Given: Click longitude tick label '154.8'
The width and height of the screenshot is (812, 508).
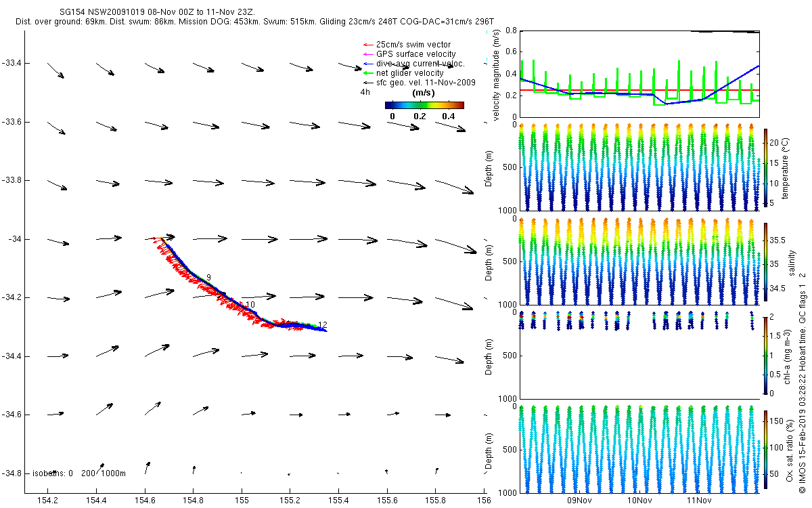Looking at the screenshot, I should (193, 501).
